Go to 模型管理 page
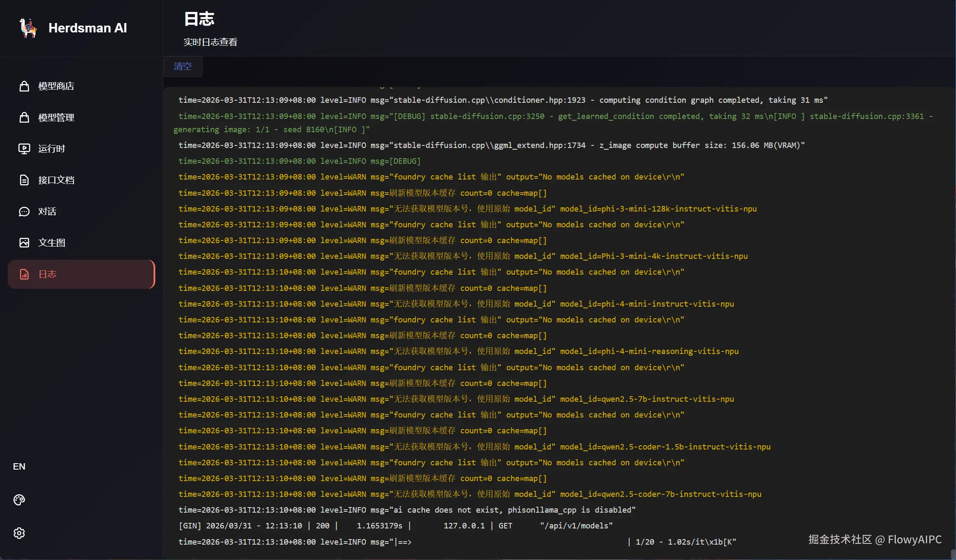 (56, 117)
